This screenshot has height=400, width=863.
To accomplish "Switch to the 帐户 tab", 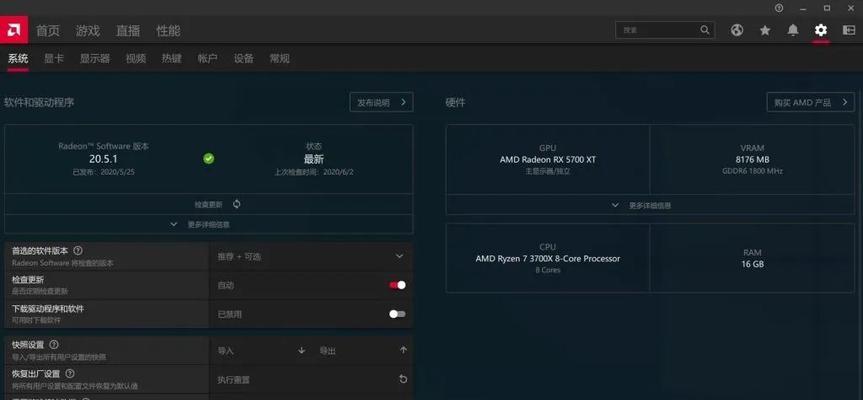I will (x=207, y=58).
